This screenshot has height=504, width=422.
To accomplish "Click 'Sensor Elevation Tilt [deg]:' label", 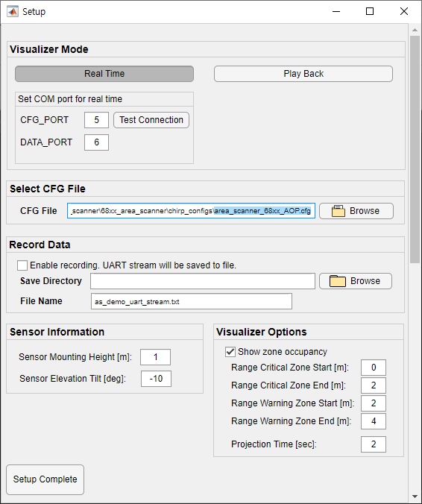I will point(72,379).
